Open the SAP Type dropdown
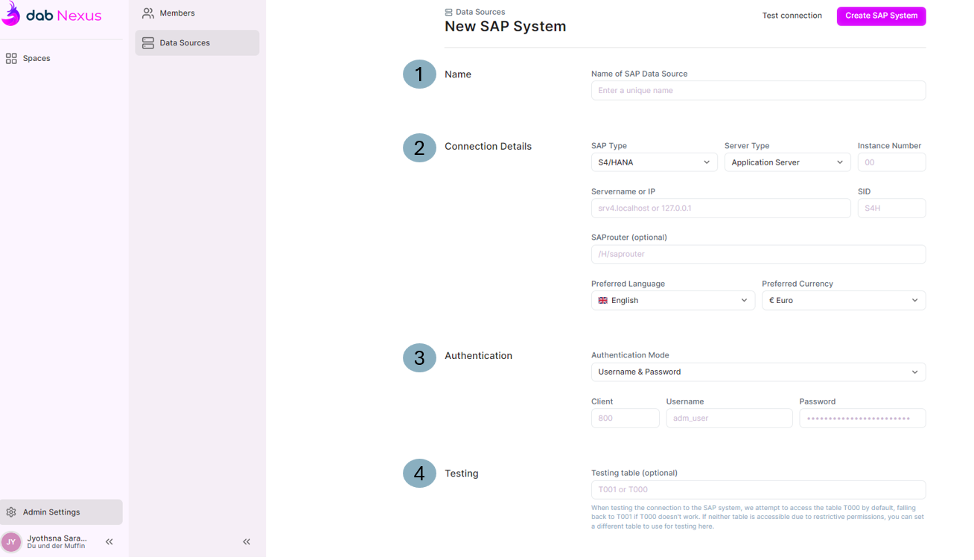The width and height of the screenshot is (974, 560). (654, 162)
